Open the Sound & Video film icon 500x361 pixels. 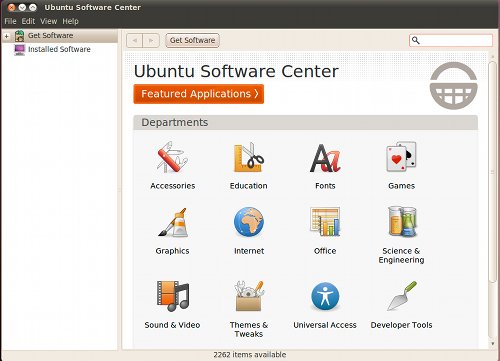point(173,296)
